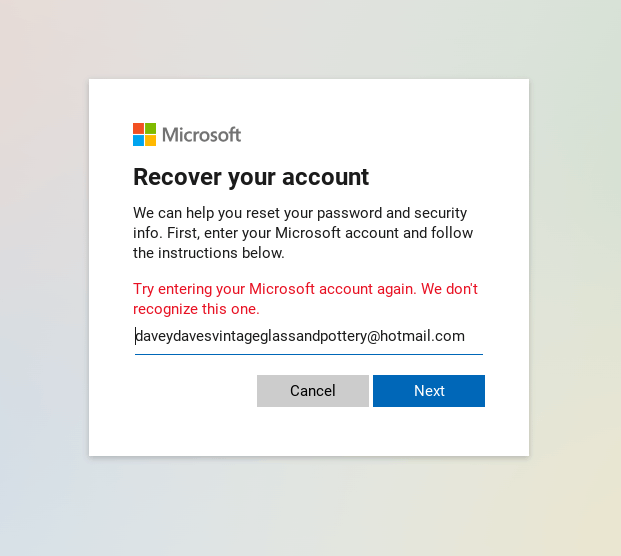Focus the email address input field

[309, 336]
